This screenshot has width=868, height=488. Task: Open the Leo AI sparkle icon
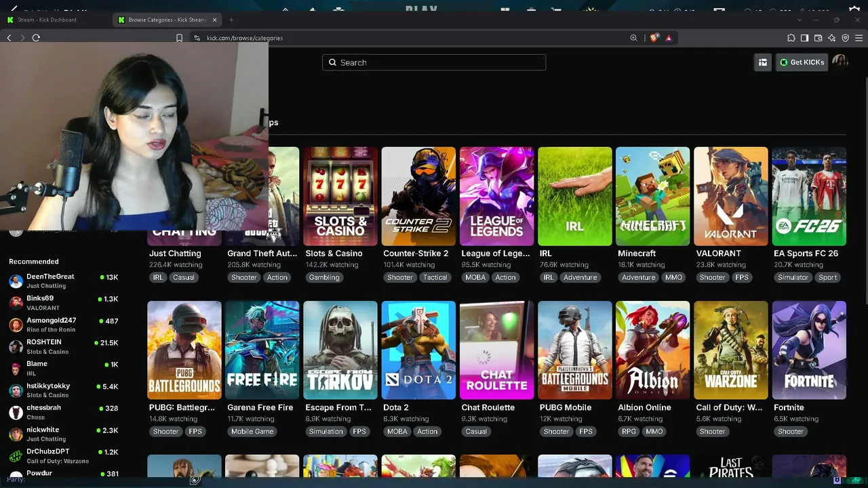coord(831,38)
